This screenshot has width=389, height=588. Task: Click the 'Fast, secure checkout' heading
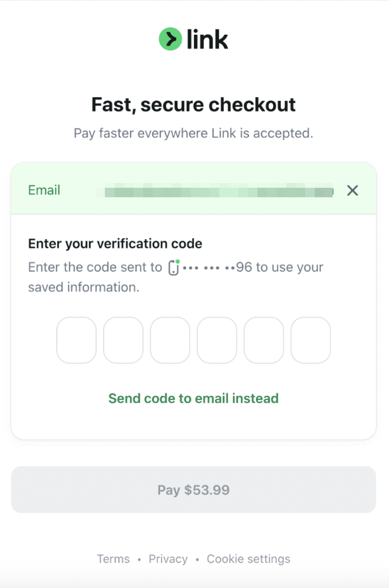click(x=194, y=104)
